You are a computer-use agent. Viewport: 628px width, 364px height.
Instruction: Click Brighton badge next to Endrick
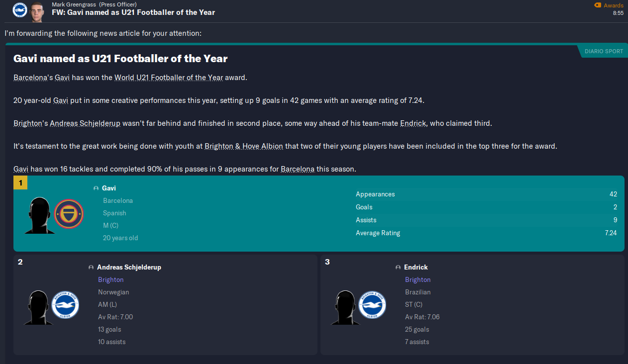[372, 305]
